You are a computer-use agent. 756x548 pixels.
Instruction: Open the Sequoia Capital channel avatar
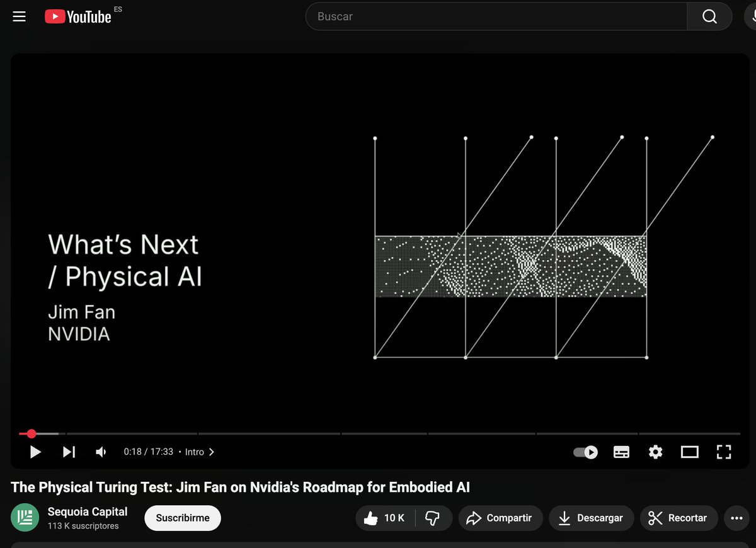(25, 518)
